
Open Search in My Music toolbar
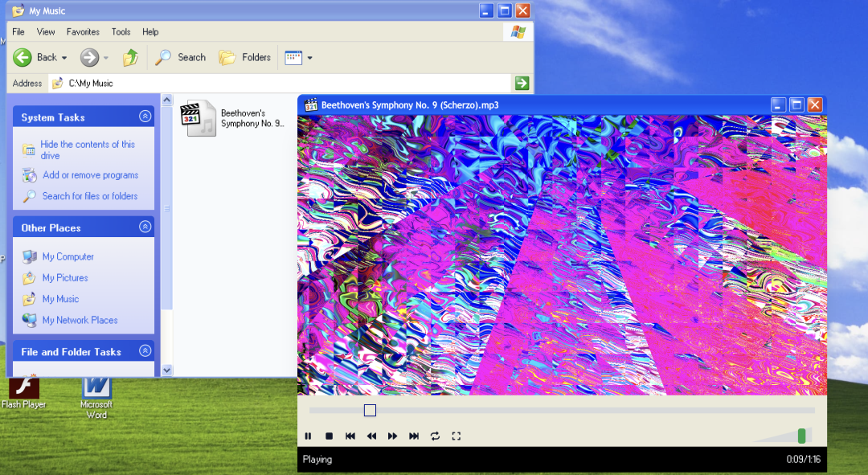(x=180, y=57)
